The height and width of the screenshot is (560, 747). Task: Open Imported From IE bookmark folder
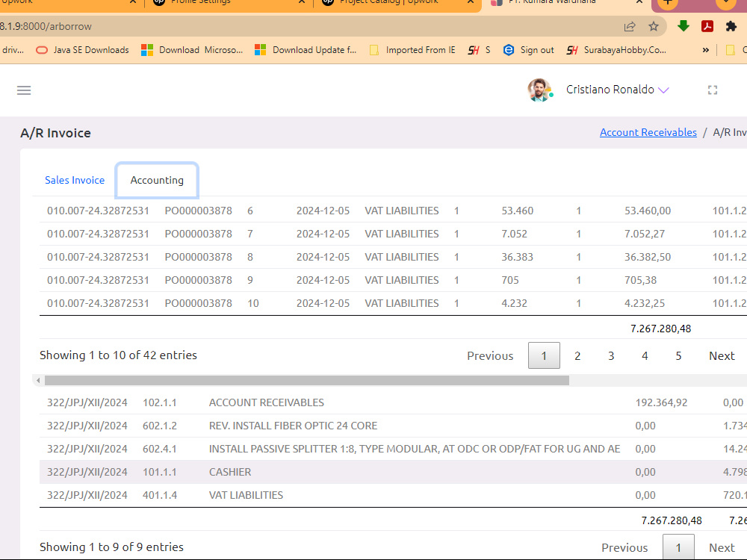(x=412, y=50)
